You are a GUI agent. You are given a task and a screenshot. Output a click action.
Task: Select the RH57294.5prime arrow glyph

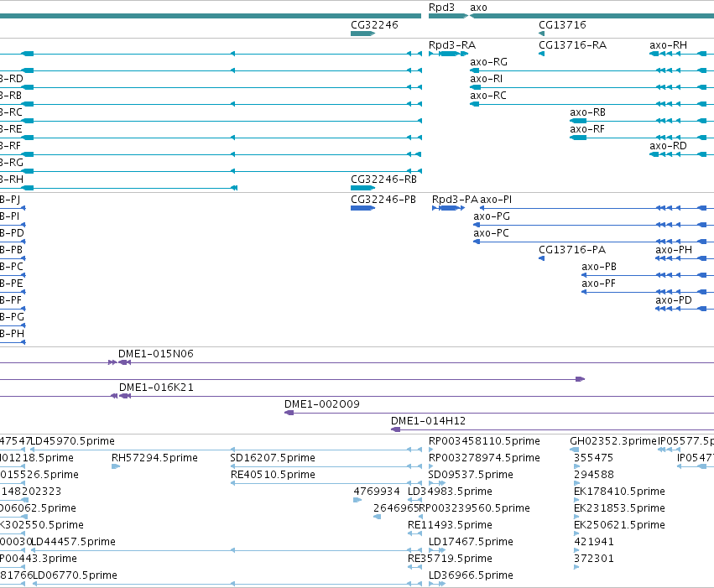(116, 466)
